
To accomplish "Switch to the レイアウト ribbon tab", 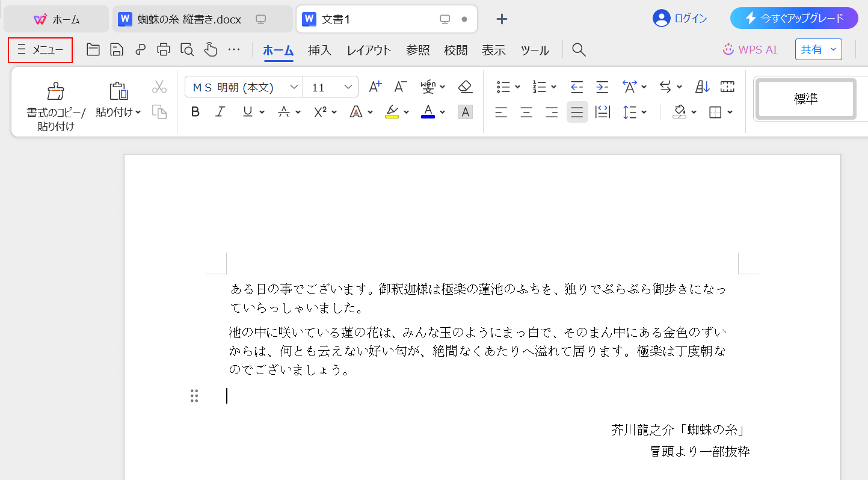I will (369, 51).
